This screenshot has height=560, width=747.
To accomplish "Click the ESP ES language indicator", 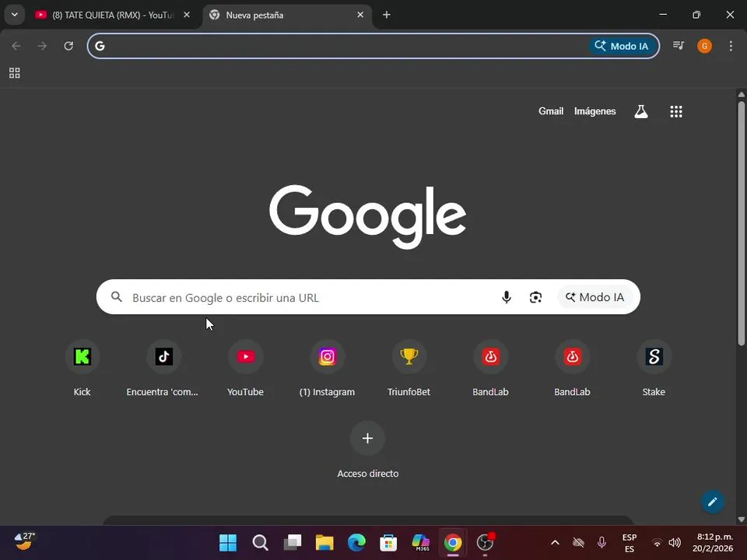I will tap(630, 543).
